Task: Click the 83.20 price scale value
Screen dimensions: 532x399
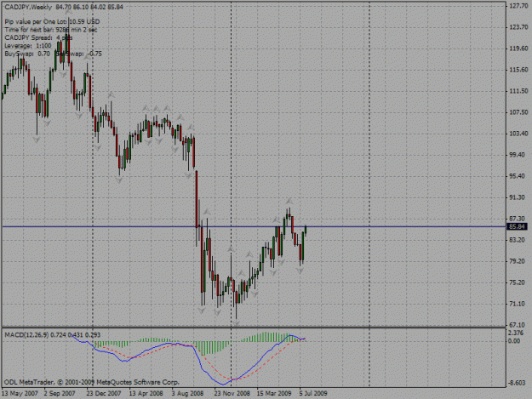Action: [518, 240]
